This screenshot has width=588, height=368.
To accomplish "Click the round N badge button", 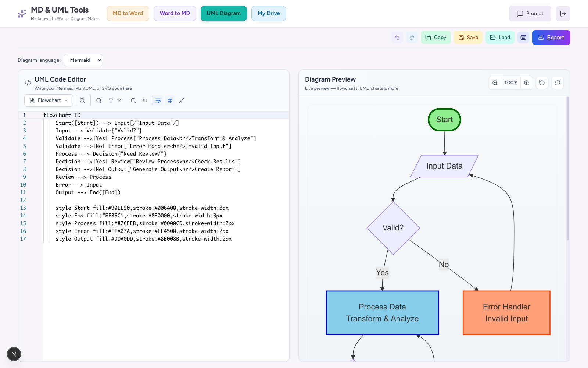I will tap(14, 354).
